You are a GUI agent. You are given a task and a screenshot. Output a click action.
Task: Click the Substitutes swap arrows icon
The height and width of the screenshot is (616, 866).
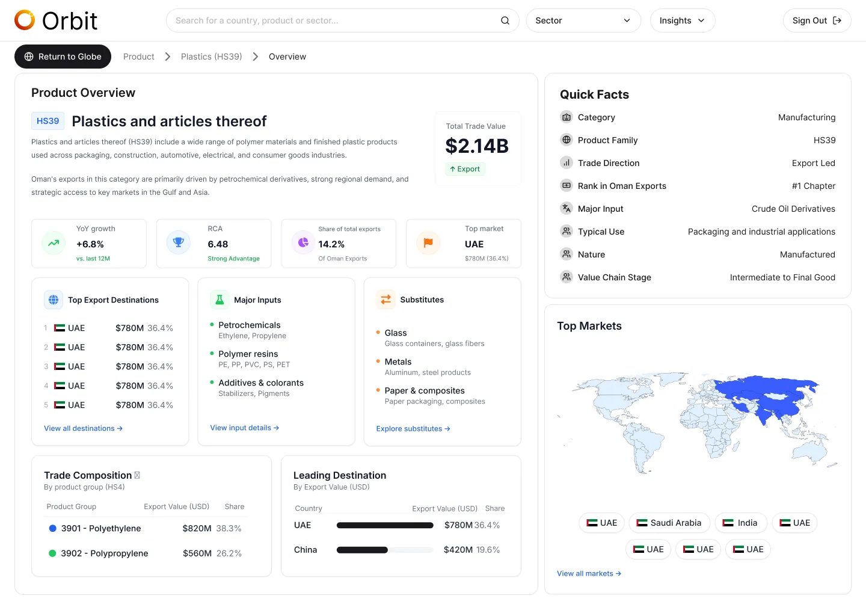point(386,300)
